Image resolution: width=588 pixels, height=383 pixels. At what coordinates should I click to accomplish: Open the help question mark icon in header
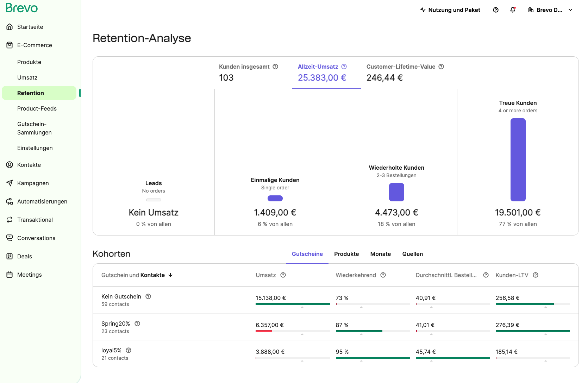point(496,10)
